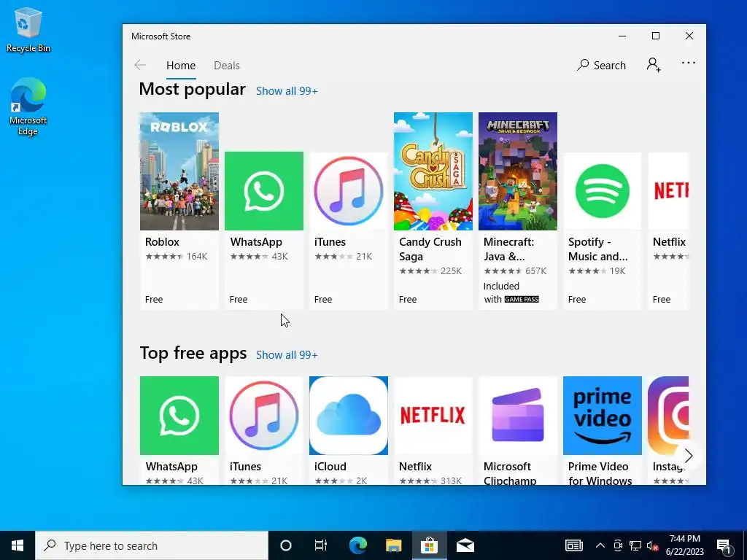The image size is (747, 560).
Task: Open the See more ellipsis menu
Action: [689, 63]
